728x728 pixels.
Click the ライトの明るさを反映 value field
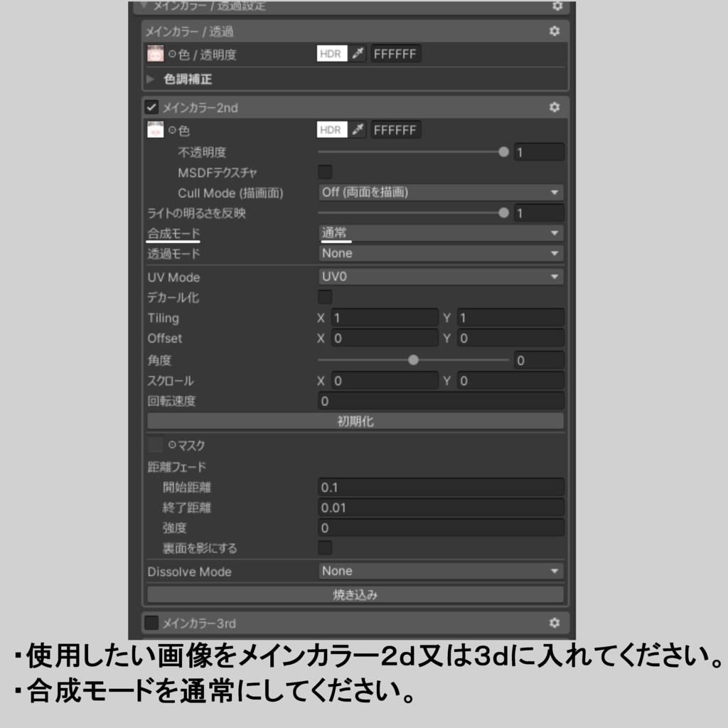click(x=539, y=213)
